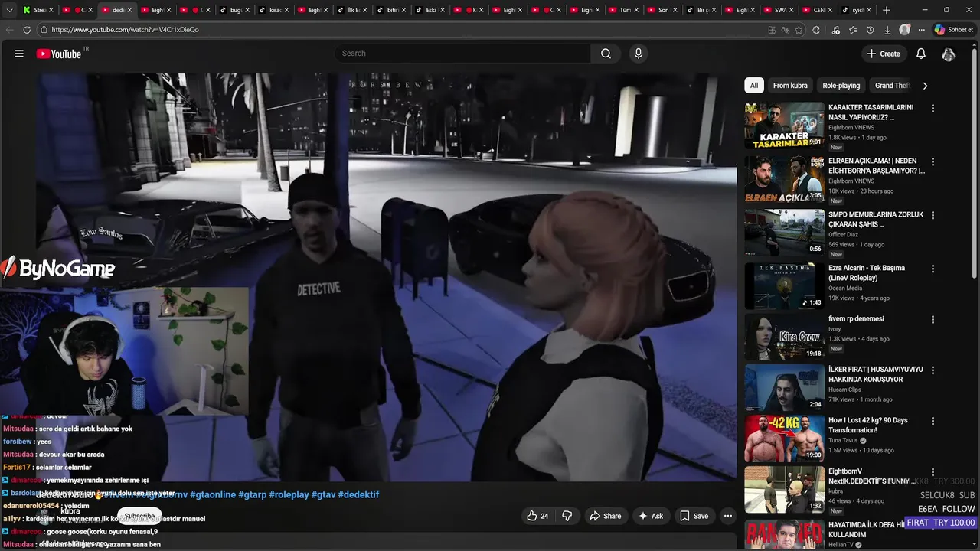Show more filter chips with arrow

tap(925, 86)
